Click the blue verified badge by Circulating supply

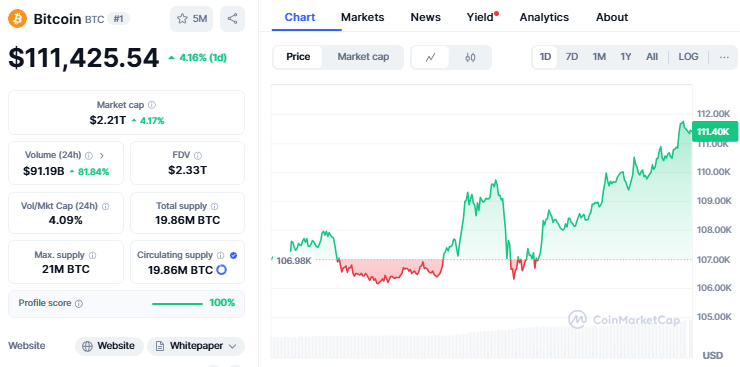(233, 255)
